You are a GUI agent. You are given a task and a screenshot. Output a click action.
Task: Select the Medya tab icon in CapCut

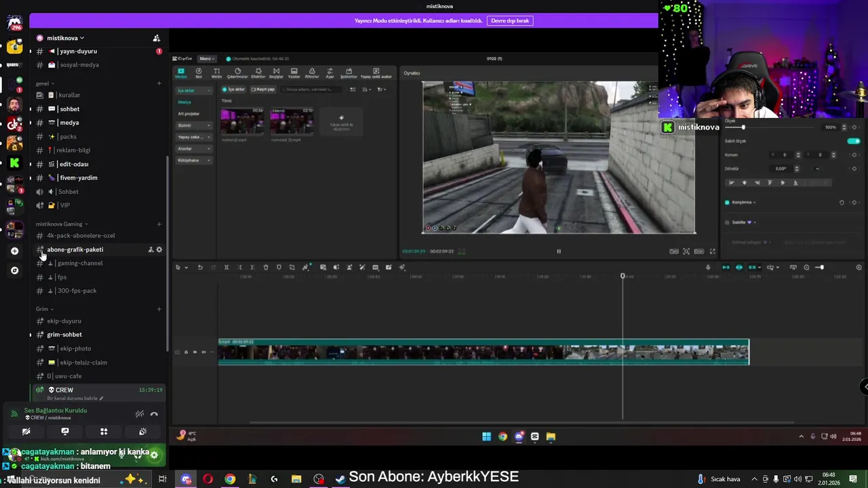(181, 73)
